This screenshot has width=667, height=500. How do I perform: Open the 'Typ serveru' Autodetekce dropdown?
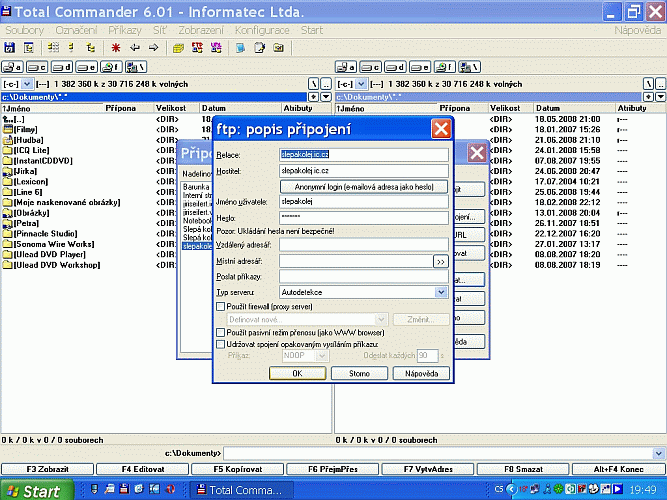pos(441,291)
